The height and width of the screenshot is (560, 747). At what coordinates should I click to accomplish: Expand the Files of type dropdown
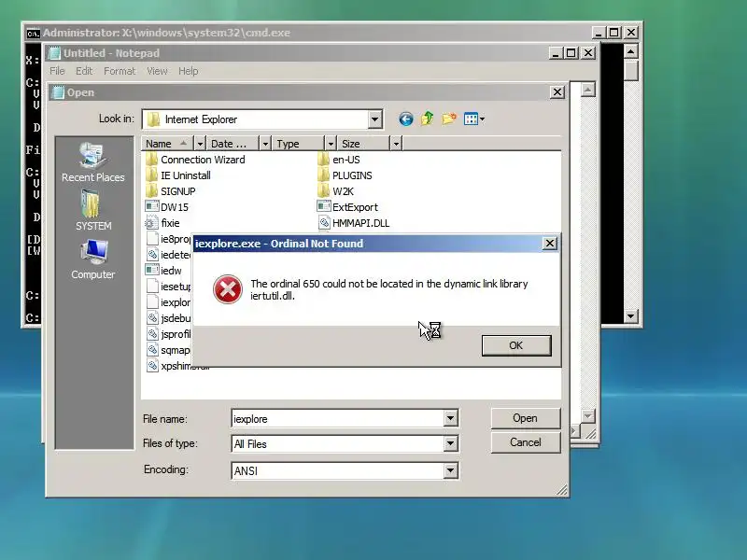[x=451, y=444]
